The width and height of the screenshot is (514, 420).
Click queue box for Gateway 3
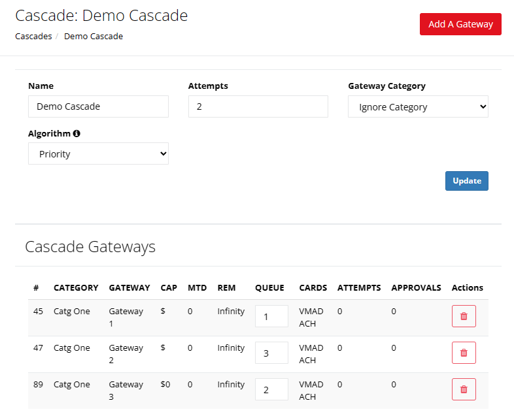271,389
